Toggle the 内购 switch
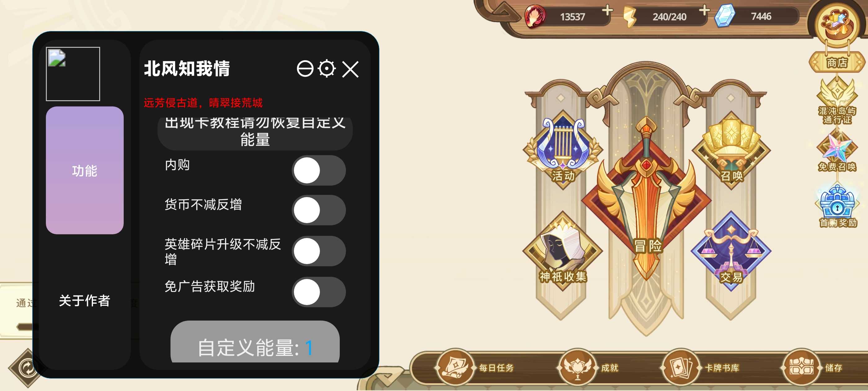The image size is (868, 391). (x=318, y=170)
